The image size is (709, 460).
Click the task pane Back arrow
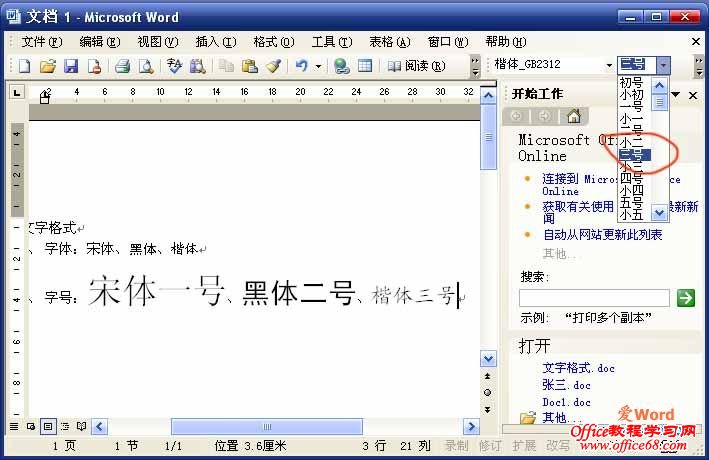(516, 117)
